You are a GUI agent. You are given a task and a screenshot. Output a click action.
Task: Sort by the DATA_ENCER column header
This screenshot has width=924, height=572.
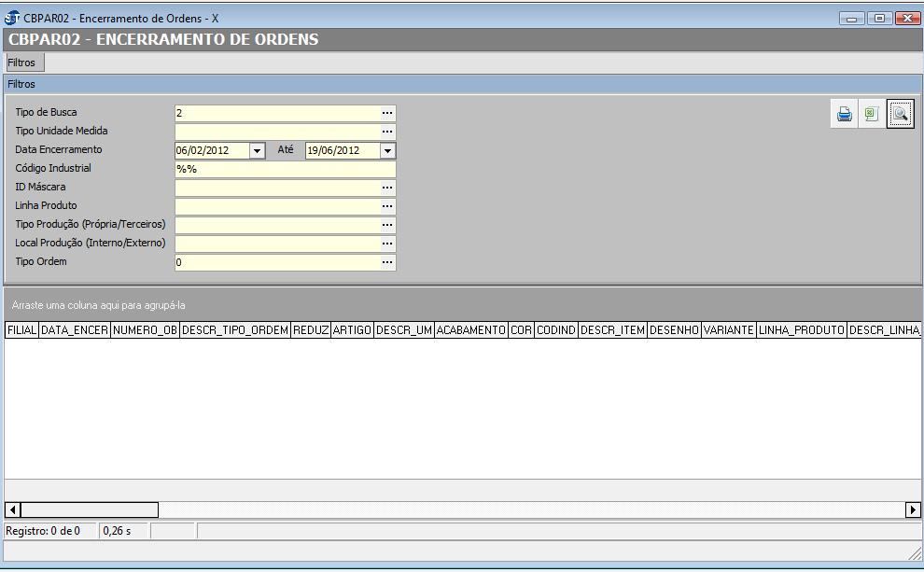[x=75, y=330]
